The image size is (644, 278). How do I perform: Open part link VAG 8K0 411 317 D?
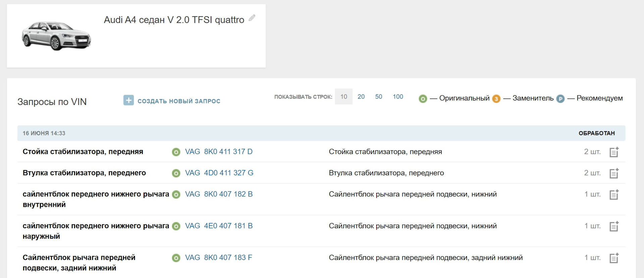point(219,152)
